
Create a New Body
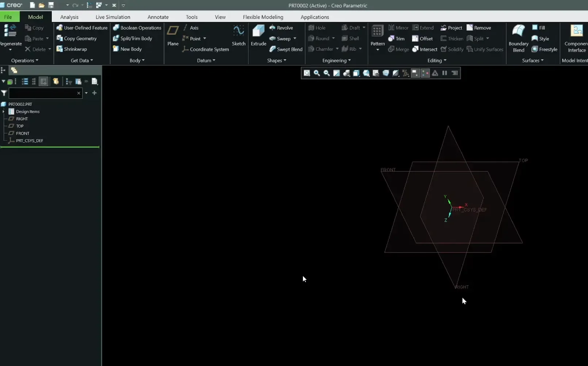click(x=127, y=49)
